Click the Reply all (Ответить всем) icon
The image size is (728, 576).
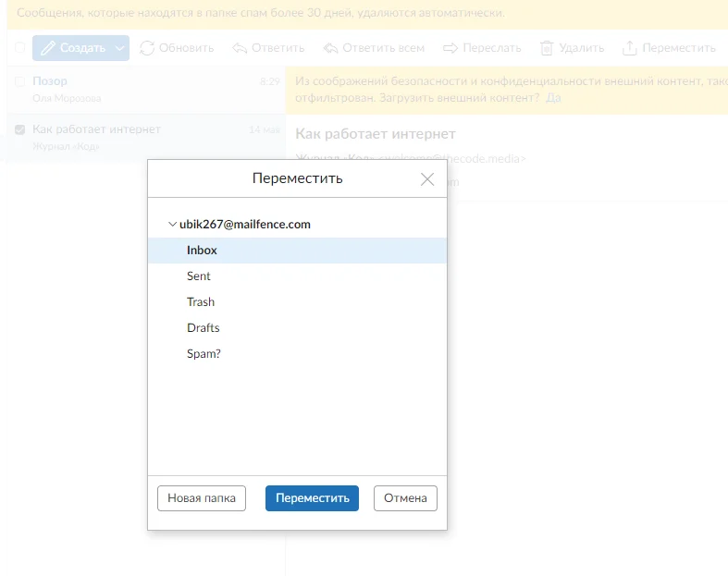point(331,48)
